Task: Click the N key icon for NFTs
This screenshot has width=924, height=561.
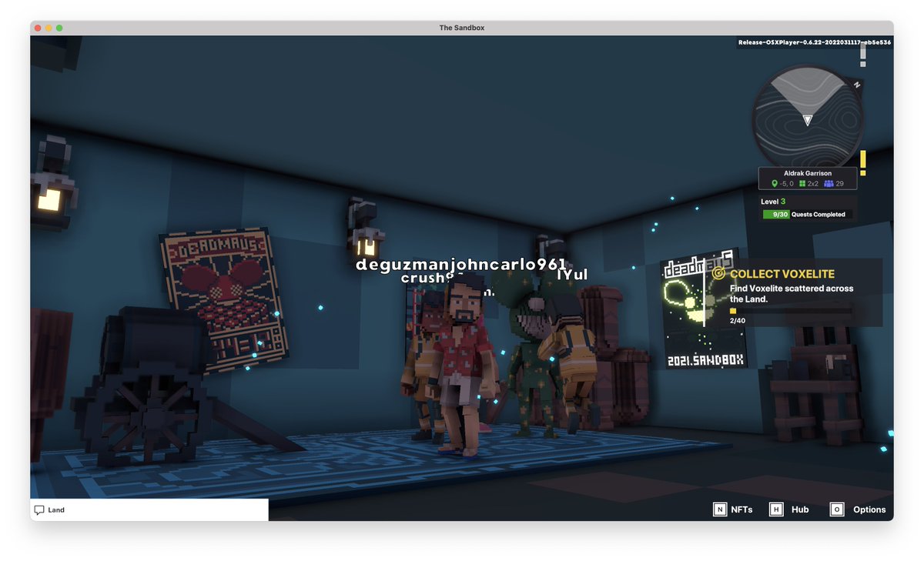Action: 719,509
